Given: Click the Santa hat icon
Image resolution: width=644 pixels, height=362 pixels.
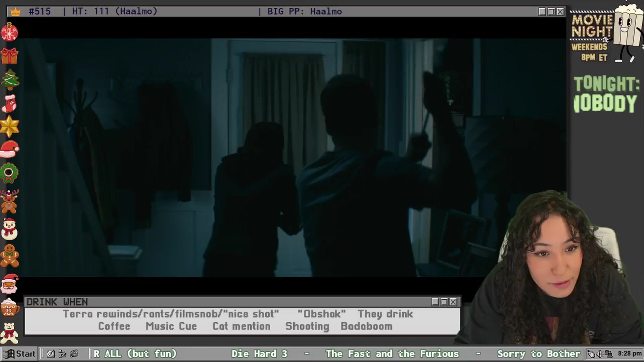Looking at the screenshot, I should pos(9,149).
